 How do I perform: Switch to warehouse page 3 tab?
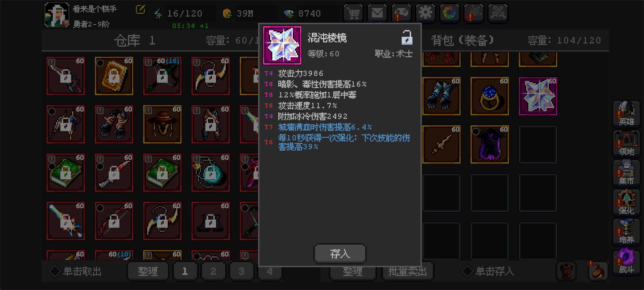(241, 271)
